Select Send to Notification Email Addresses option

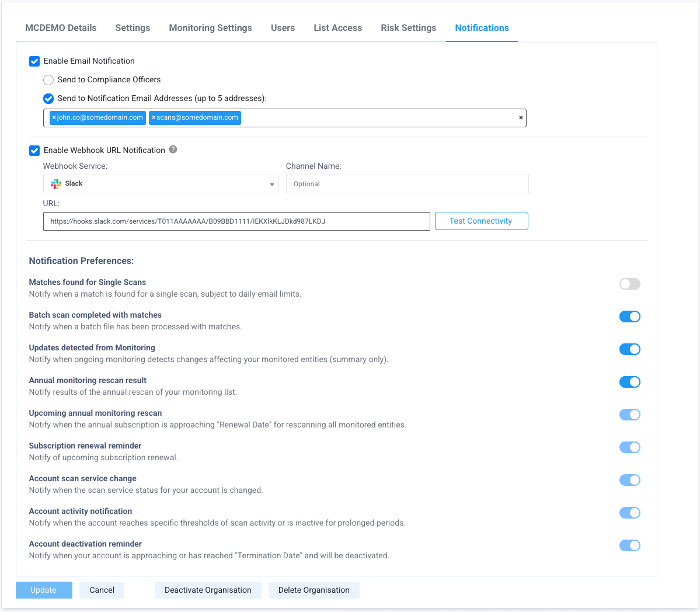(48, 99)
